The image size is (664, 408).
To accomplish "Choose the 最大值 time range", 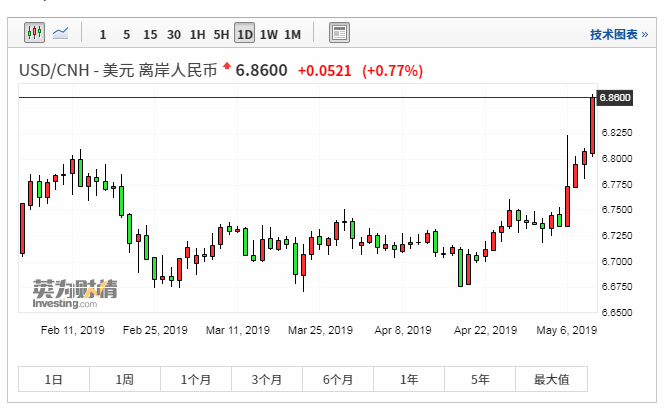I will (551, 379).
